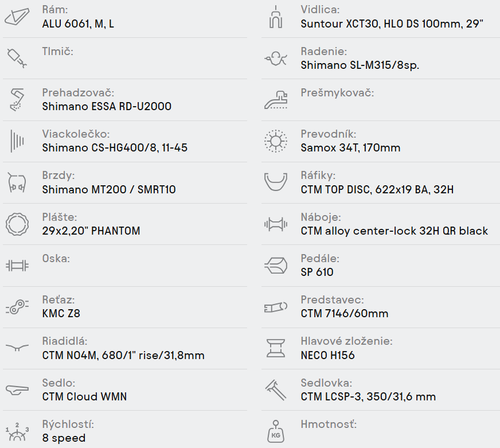The width and height of the screenshot is (500, 448).
Task: Click the value 'KMC Z8'
Action: 61,313
